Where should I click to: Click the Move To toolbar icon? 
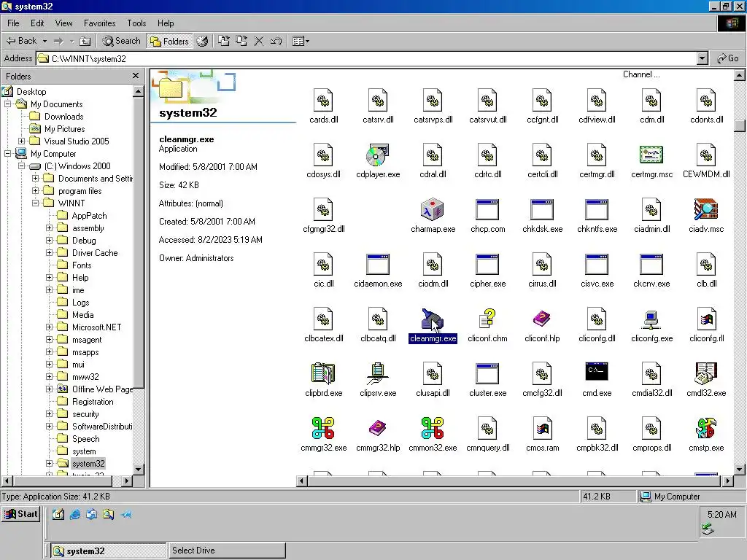223,41
